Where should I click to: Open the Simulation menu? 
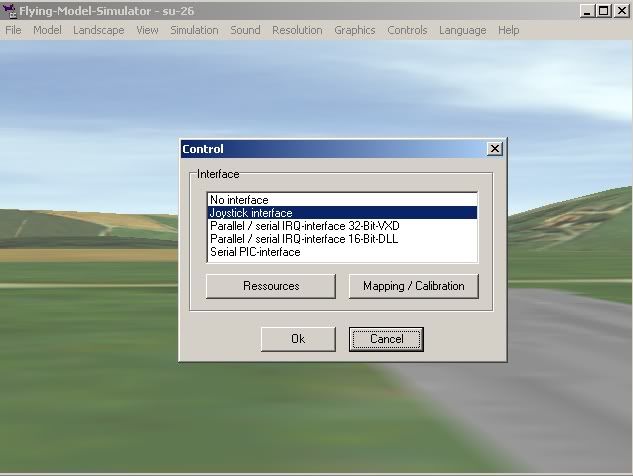(194, 30)
